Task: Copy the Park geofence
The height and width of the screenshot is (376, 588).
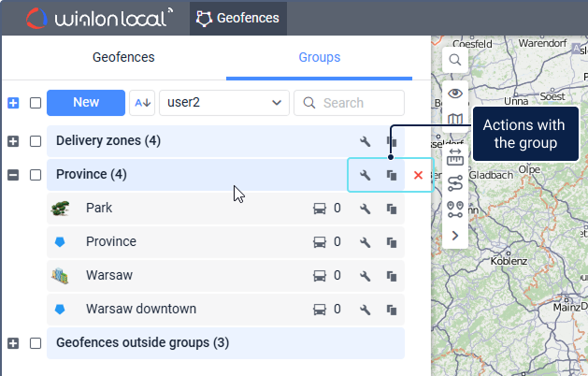Action: coord(393,209)
